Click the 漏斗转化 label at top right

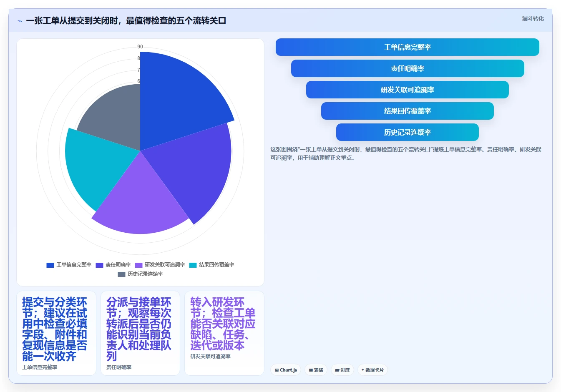click(533, 19)
